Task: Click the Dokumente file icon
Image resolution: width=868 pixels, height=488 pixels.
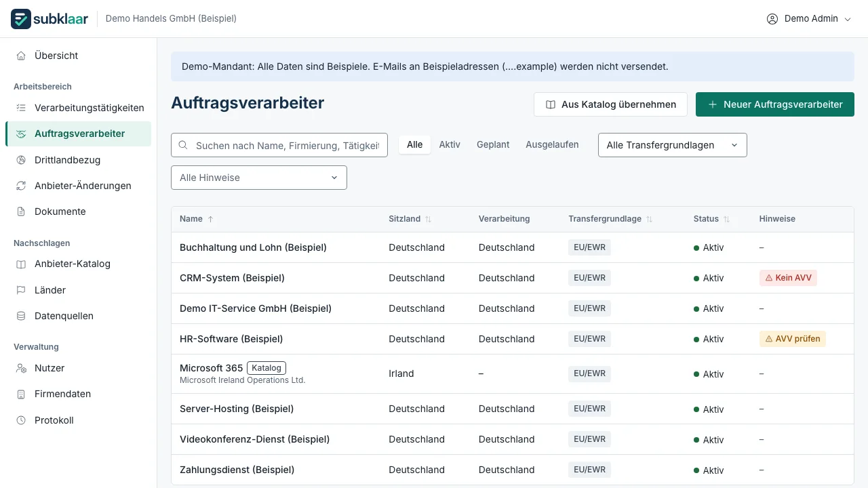Action: tap(21, 211)
